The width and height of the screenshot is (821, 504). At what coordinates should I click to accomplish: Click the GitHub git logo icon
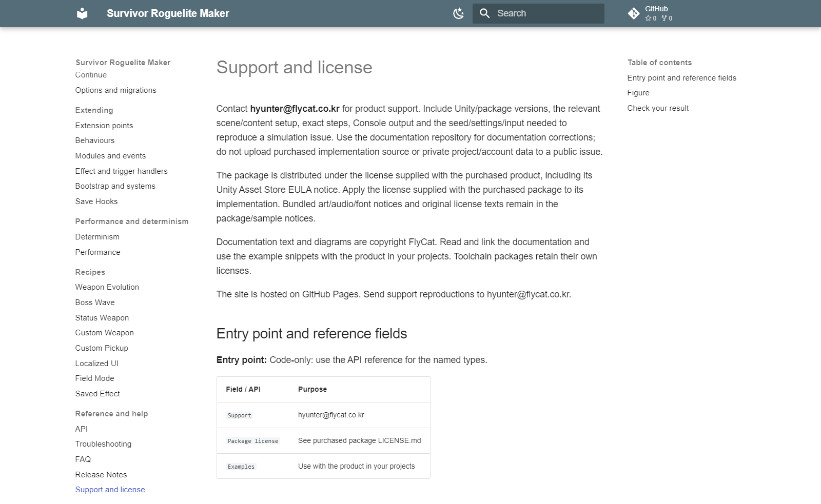634,13
